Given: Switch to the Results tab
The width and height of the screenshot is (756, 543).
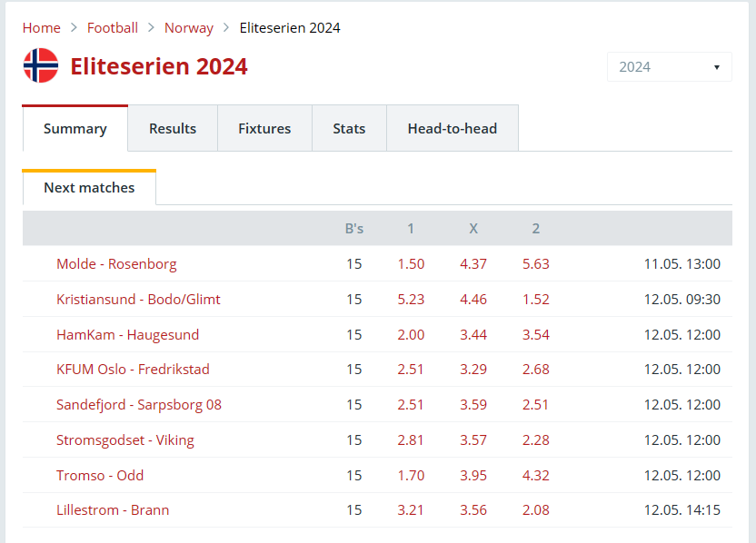Looking at the screenshot, I should click(173, 129).
